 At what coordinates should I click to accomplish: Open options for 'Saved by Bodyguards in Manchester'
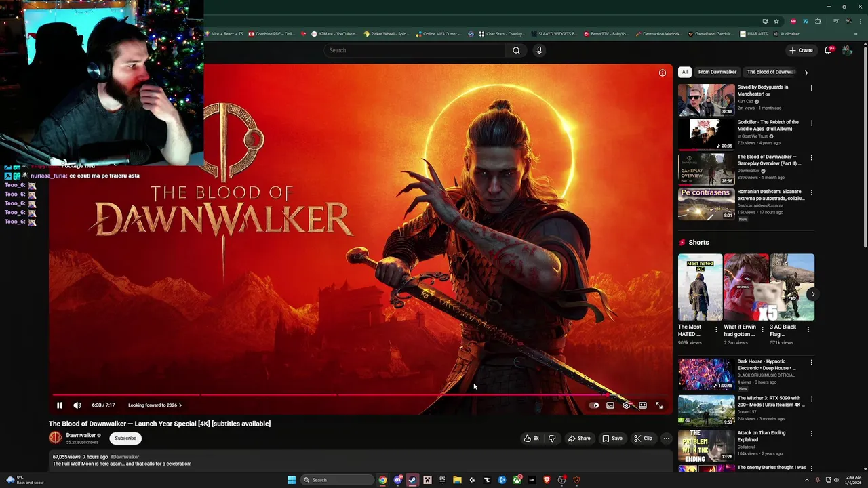pyautogui.click(x=811, y=88)
